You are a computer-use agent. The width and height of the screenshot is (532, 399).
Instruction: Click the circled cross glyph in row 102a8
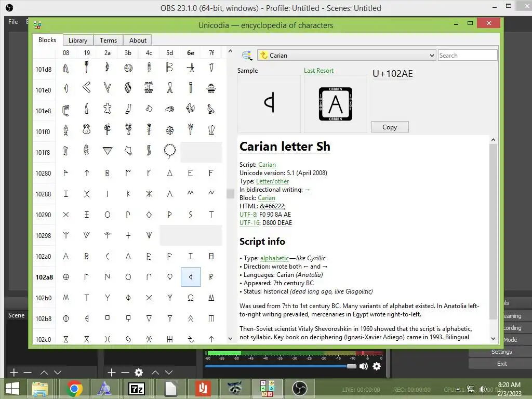[66, 277]
